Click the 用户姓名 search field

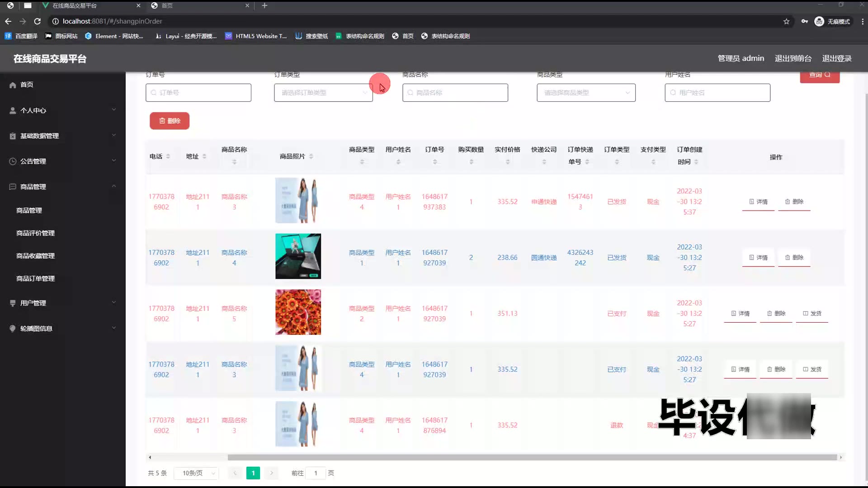point(717,92)
